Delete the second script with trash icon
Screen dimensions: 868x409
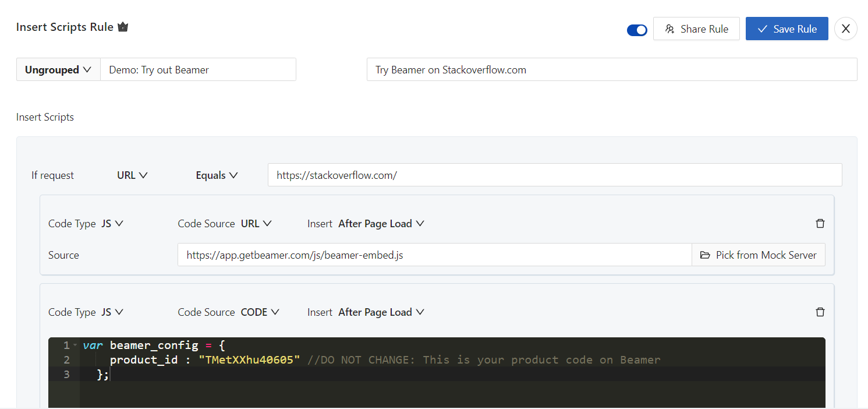coord(820,312)
